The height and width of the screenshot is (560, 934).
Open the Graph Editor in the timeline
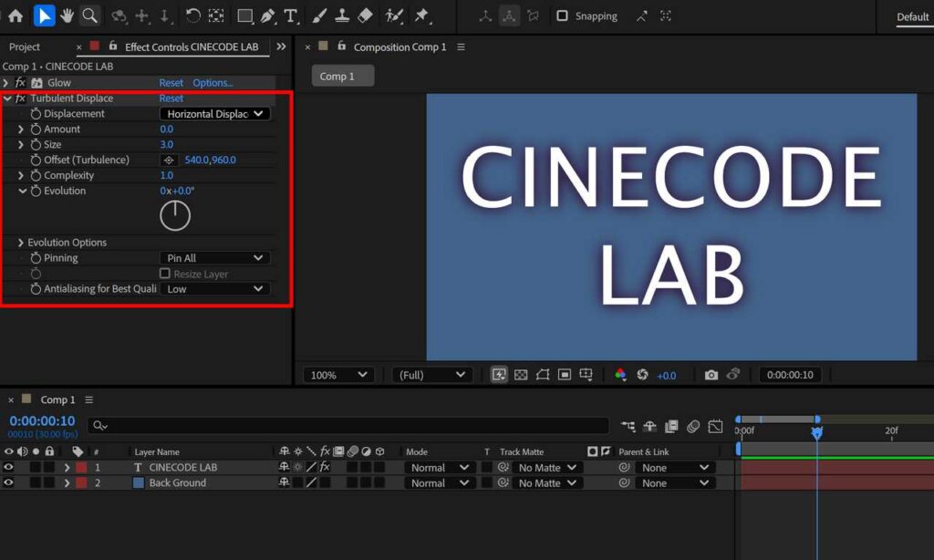tap(715, 427)
